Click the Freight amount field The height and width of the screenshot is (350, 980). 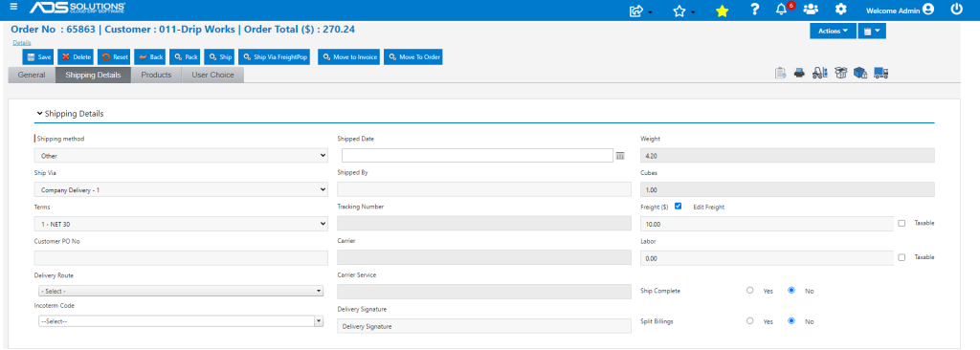(x=767, y=223)
